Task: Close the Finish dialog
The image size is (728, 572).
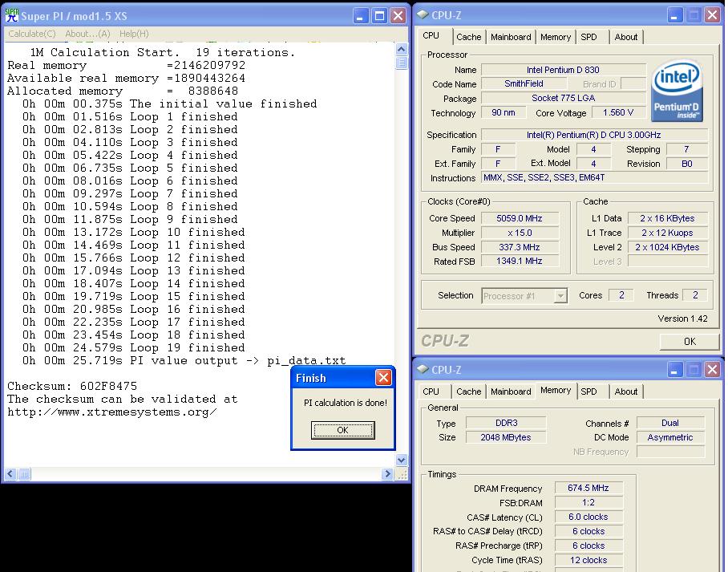Action: 383,378
